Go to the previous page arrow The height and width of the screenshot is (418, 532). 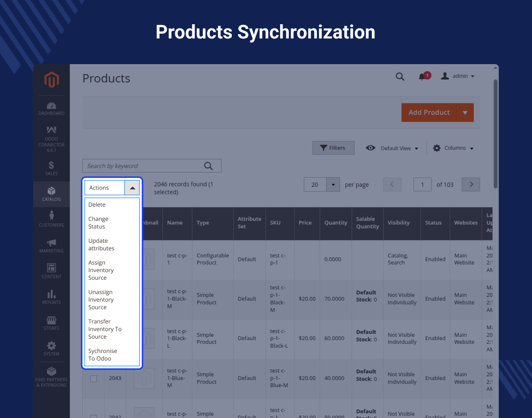click(392, 185)
